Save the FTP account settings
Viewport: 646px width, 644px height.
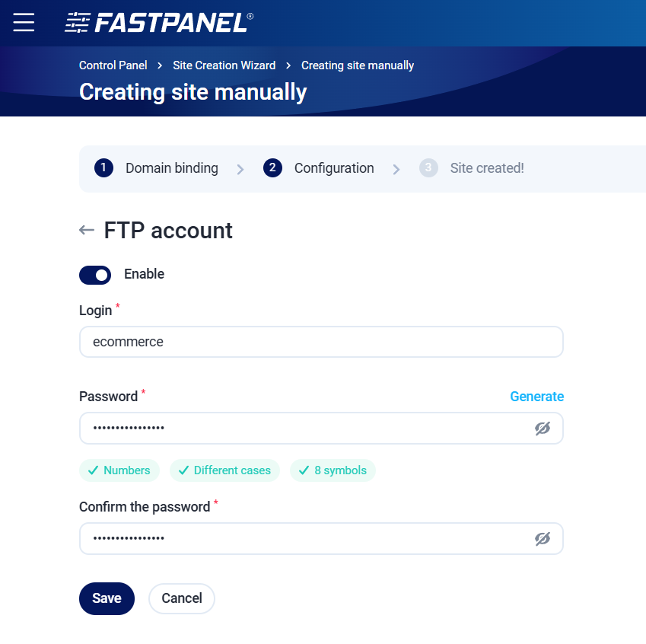(x=107, y=598)
